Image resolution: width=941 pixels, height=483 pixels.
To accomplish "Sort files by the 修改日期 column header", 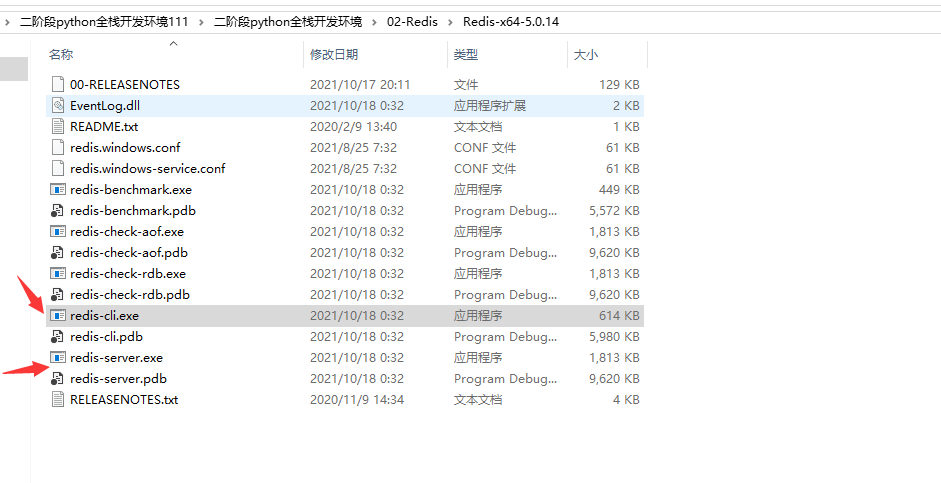I will point(334,55).
